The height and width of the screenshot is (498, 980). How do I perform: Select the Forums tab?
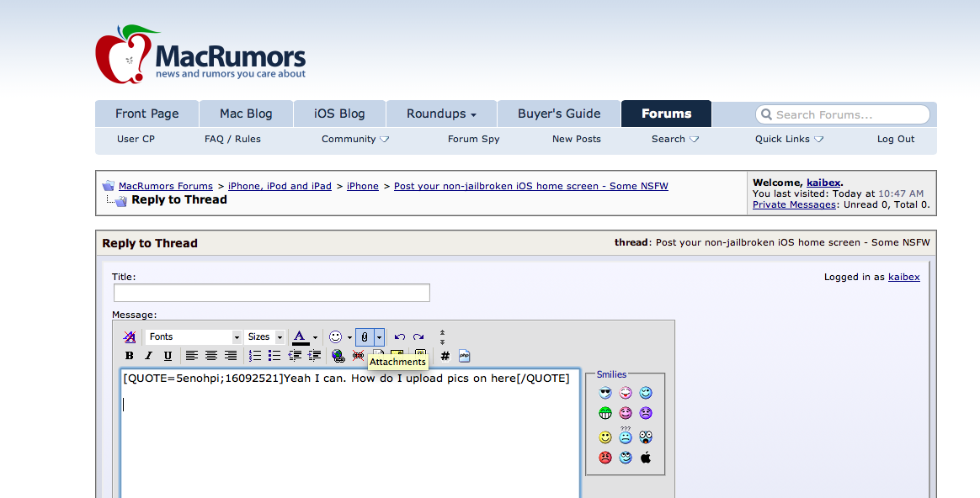pyautogui.click(x=666, y=114)
